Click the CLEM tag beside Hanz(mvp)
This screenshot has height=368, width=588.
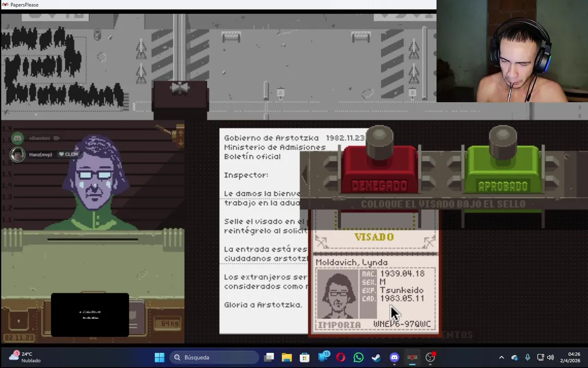pos(68,154)
